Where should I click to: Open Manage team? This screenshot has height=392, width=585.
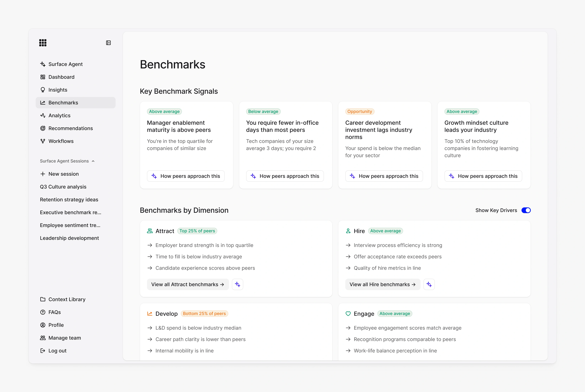76,338
